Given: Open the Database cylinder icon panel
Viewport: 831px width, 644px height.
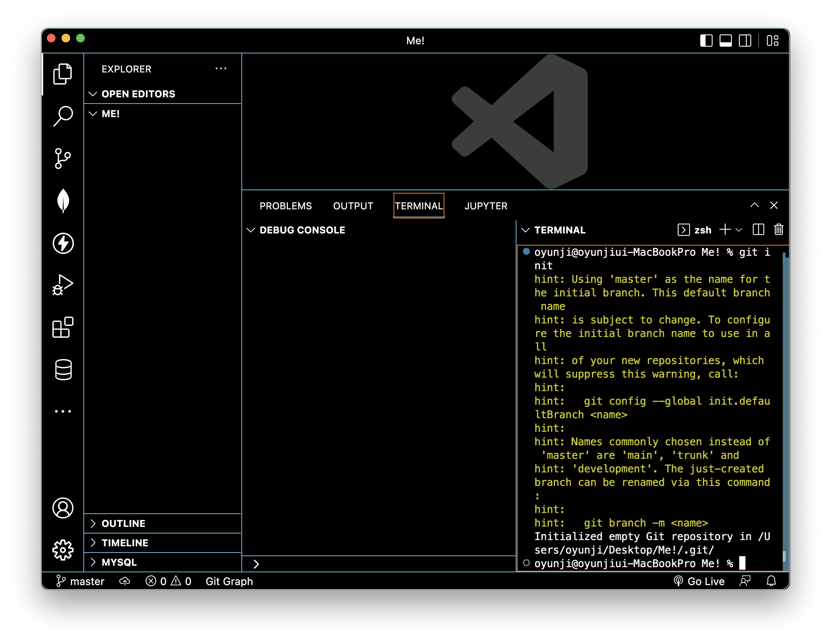Looking at the screenshot, I should click(x=63, y=370).
